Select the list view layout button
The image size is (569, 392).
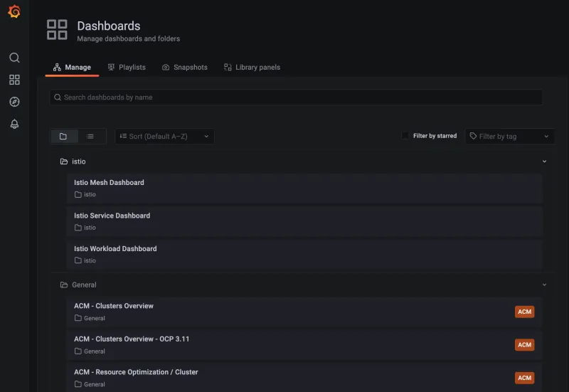click(90, 137)
